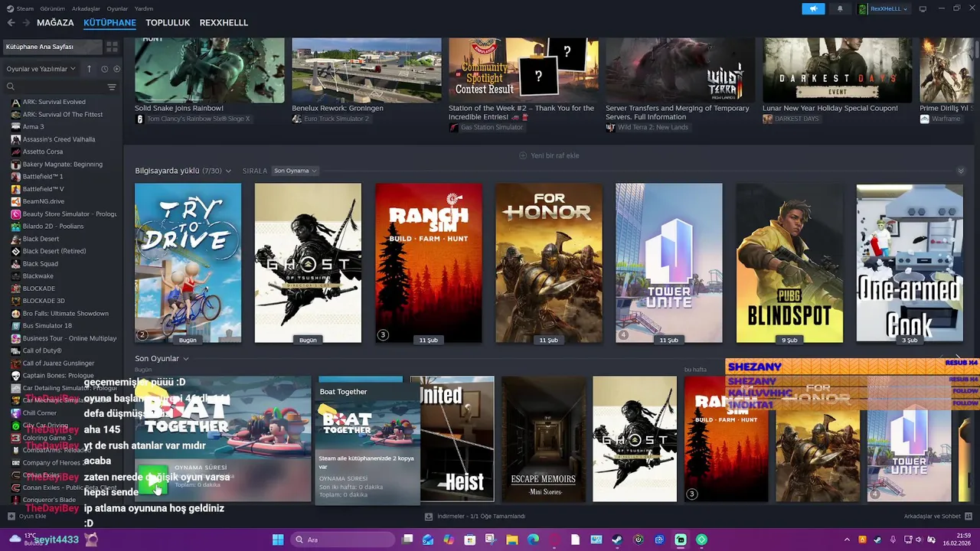Open Windows Start menu
This screenshot has width=980, height=551.
[x=278, y=540]
